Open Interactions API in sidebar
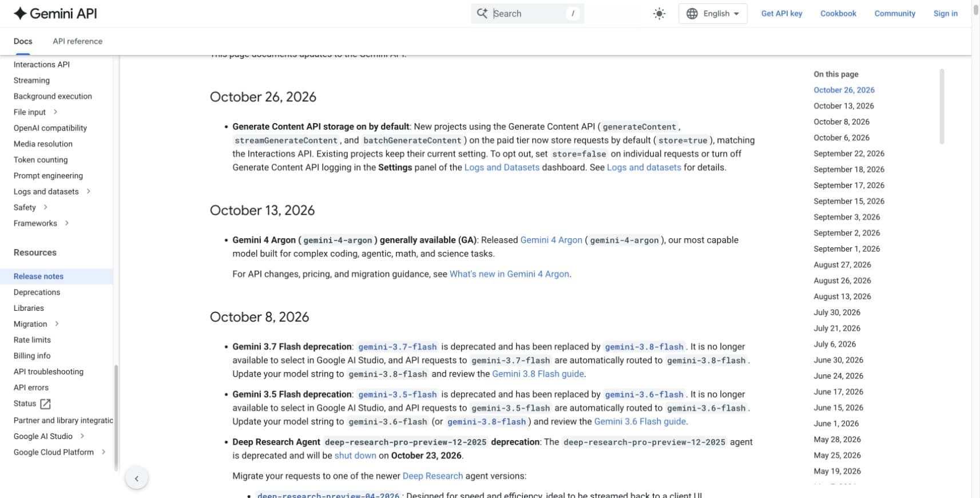 pos(42,65)
